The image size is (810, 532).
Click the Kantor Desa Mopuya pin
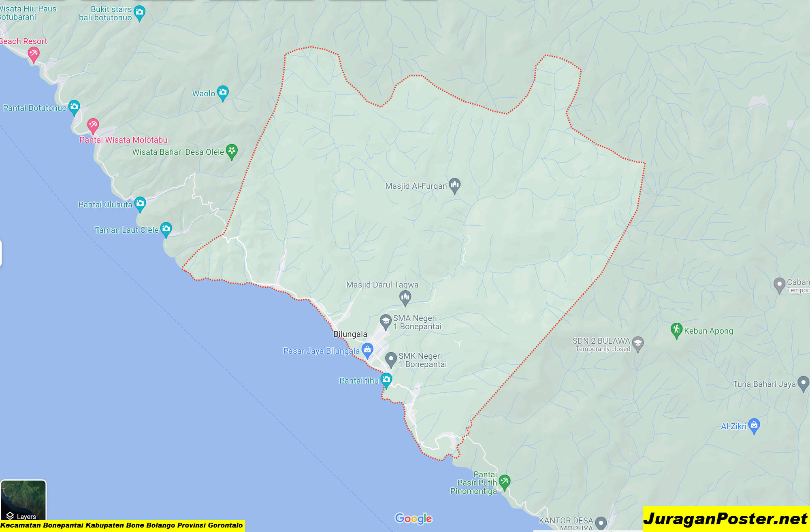[601, 523]
